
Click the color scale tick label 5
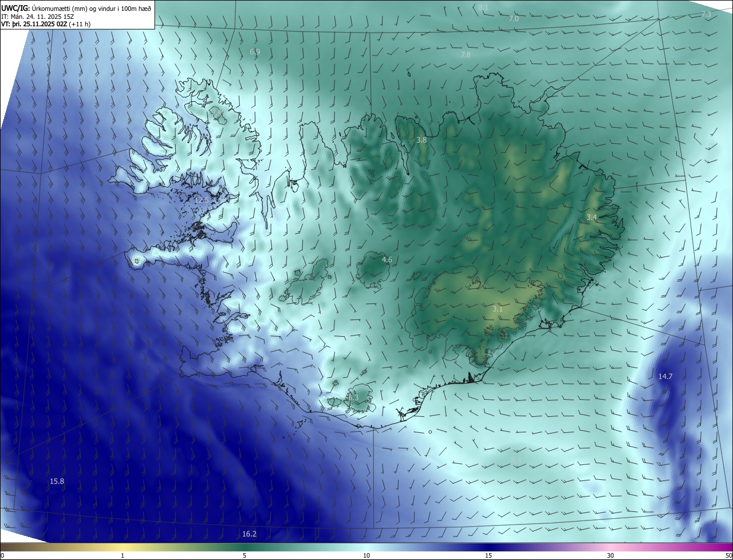click(x=245, y=555)
